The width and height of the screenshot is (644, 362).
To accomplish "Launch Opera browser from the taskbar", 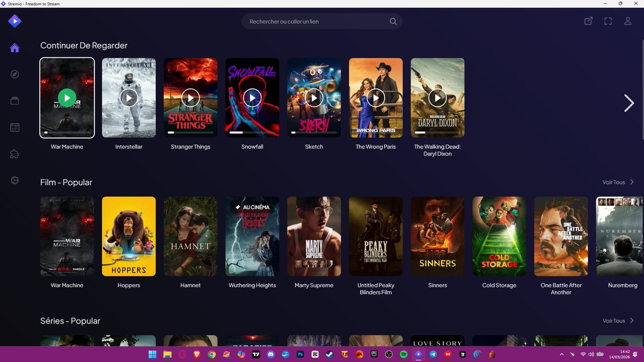I will click(182, 354).
